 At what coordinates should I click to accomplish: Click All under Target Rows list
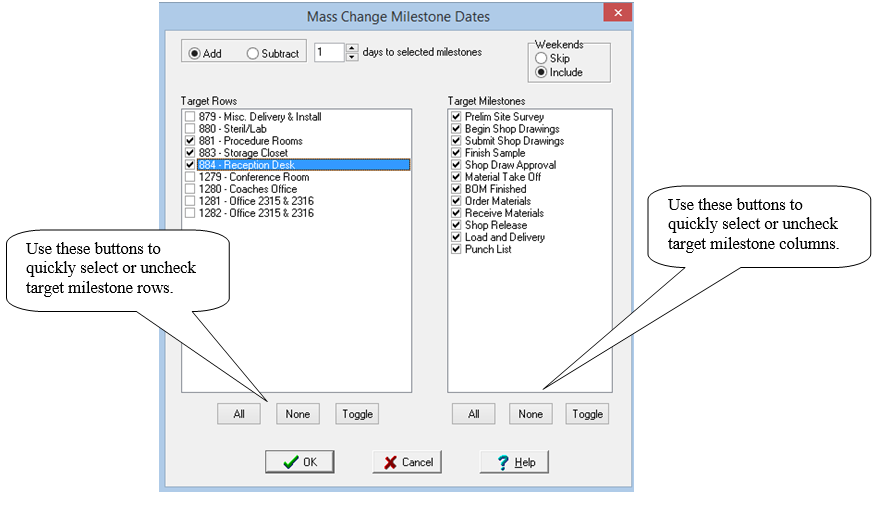pyautogui.click(x=239, y=414)
